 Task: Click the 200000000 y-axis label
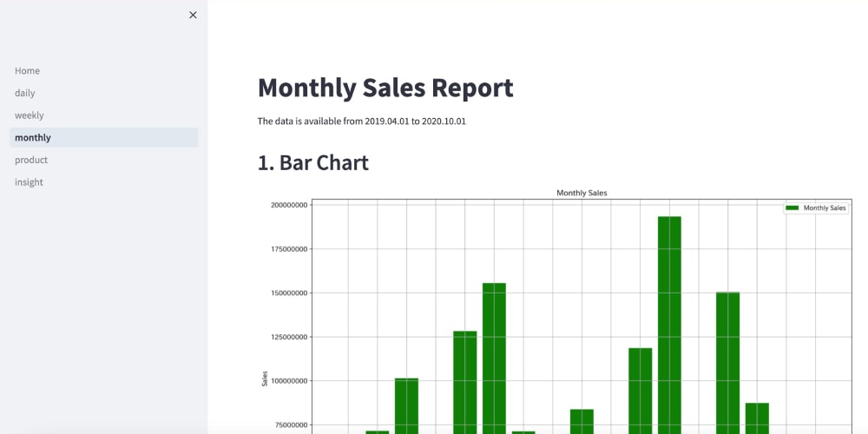(288, 206)
